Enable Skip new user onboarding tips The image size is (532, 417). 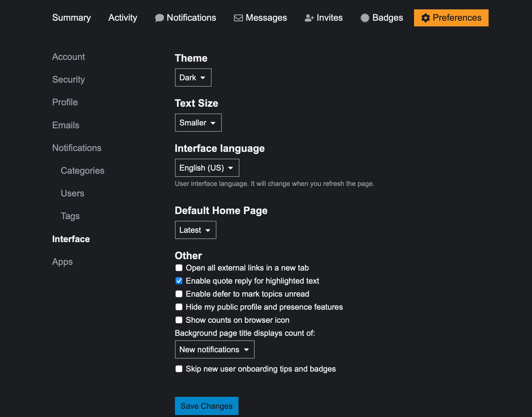click(179, 369)
